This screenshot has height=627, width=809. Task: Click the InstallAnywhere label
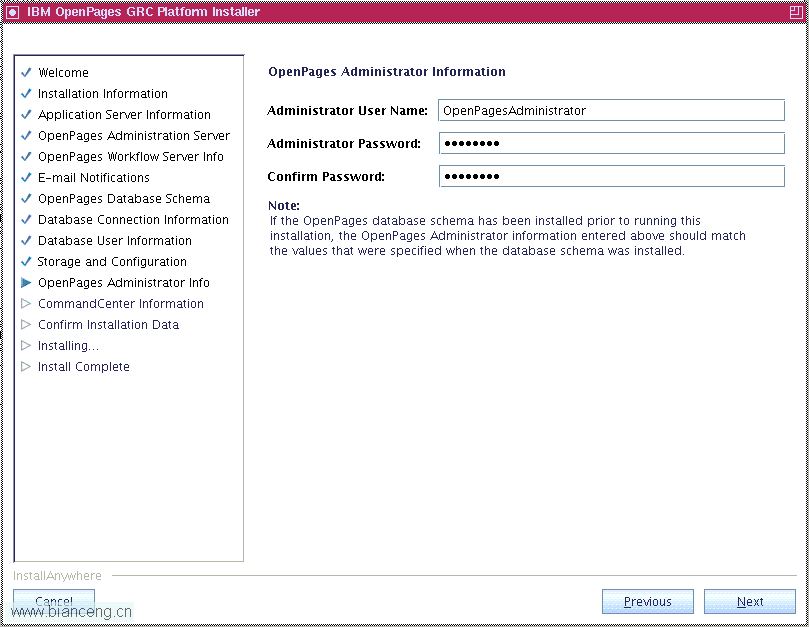pos(57,575)
